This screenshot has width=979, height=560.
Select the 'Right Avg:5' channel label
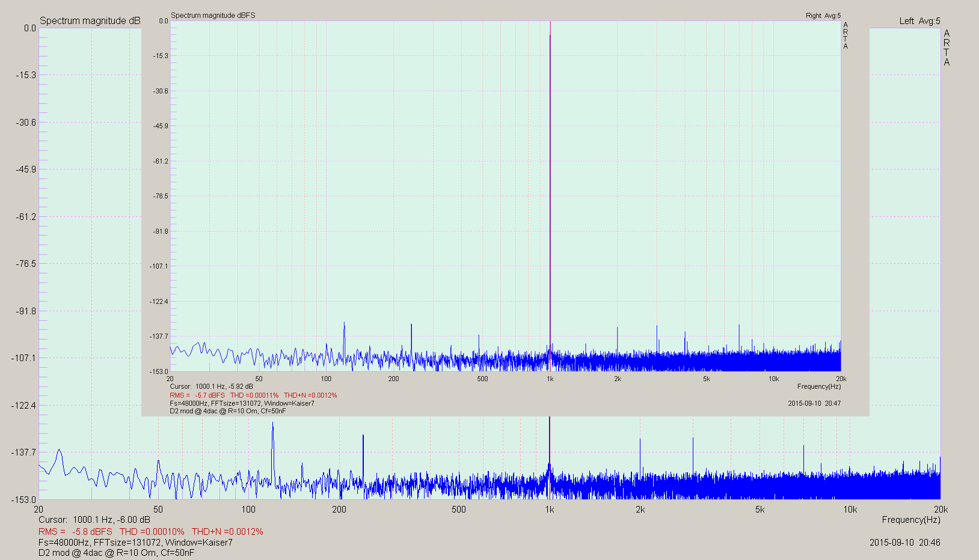(823, 16)
